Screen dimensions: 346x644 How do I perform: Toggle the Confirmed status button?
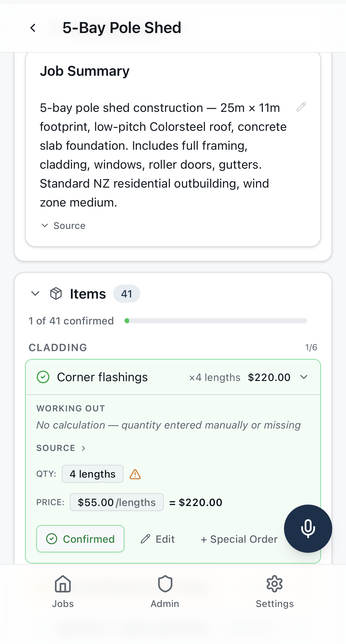click(x=80, y=539)
